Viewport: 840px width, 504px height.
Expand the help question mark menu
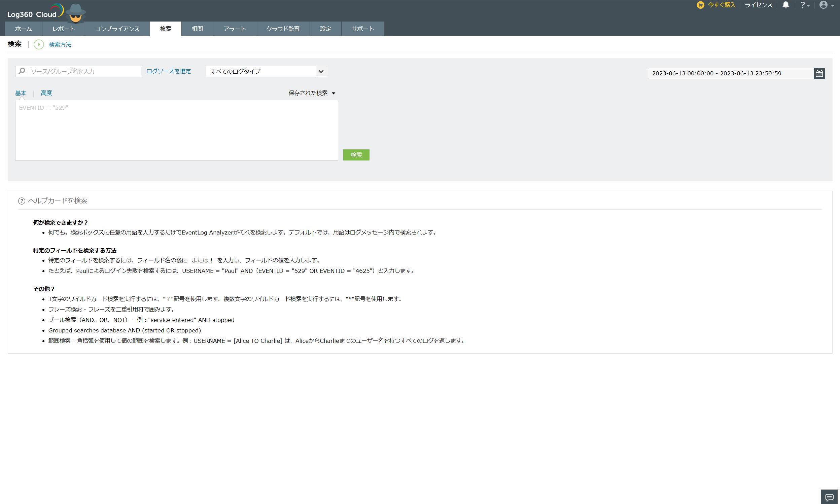(805, 5)
